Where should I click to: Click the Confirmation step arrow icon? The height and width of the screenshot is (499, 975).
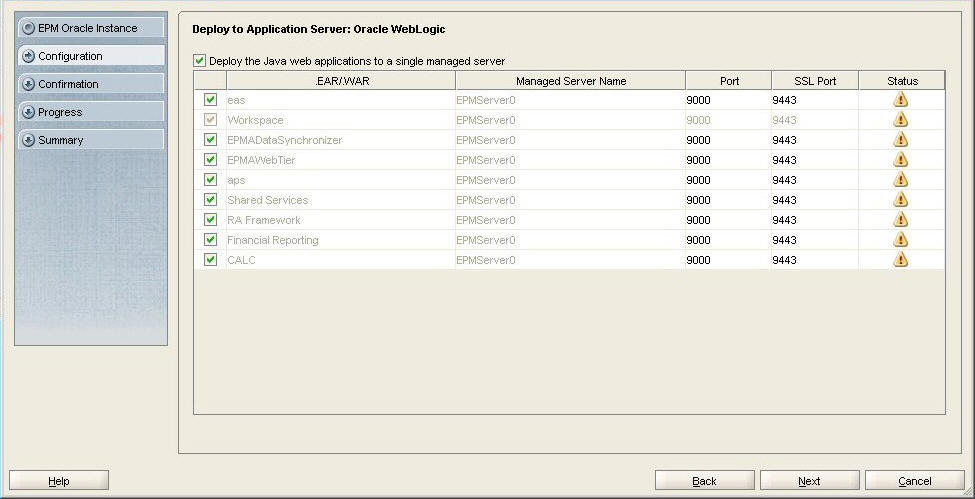28,84
